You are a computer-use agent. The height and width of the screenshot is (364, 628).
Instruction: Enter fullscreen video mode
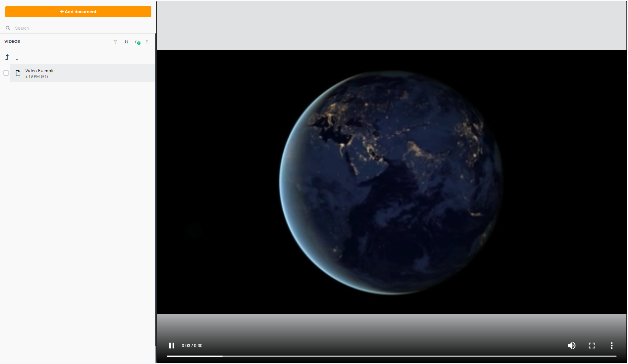[592, 346]
